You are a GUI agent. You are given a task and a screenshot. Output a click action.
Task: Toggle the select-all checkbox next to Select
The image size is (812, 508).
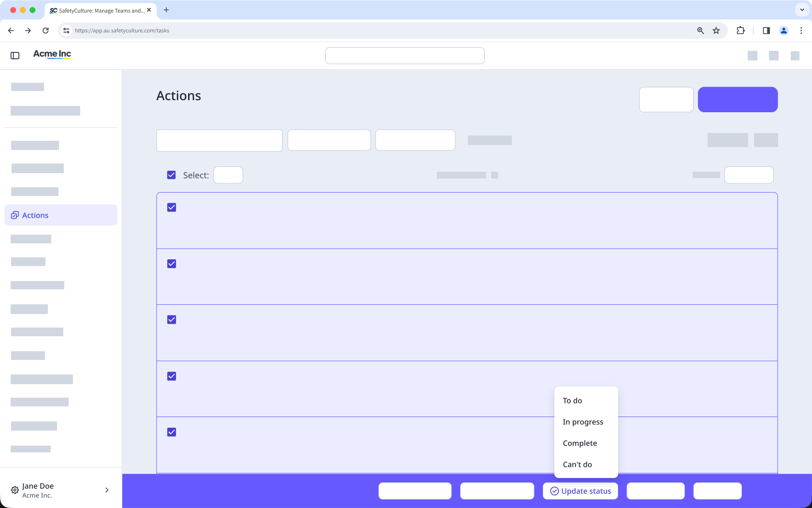(x=172, y=175)
